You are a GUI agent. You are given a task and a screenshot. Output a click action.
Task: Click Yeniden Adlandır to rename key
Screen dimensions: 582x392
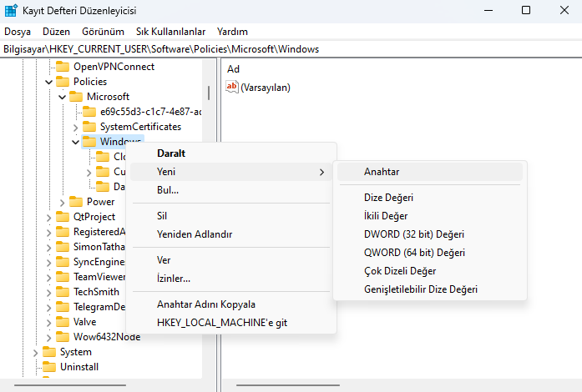click(195, 234)
